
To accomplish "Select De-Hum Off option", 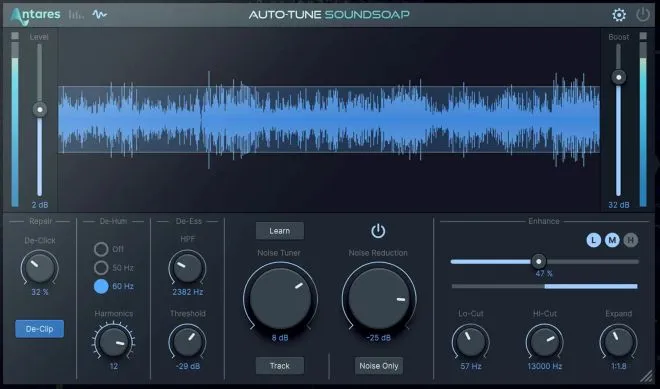I will click(101, 249).
